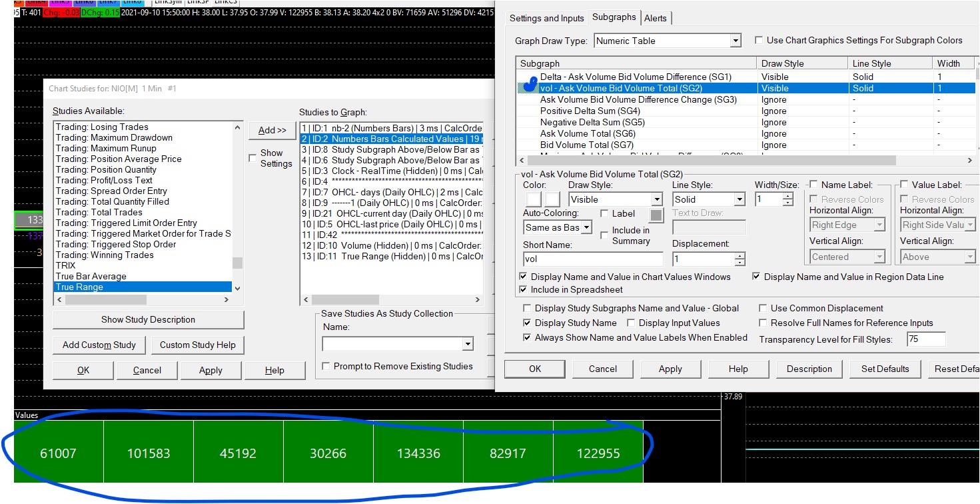Click the Short Name input field
Viewport: 980px width, 504px height.
pos(593,259)
